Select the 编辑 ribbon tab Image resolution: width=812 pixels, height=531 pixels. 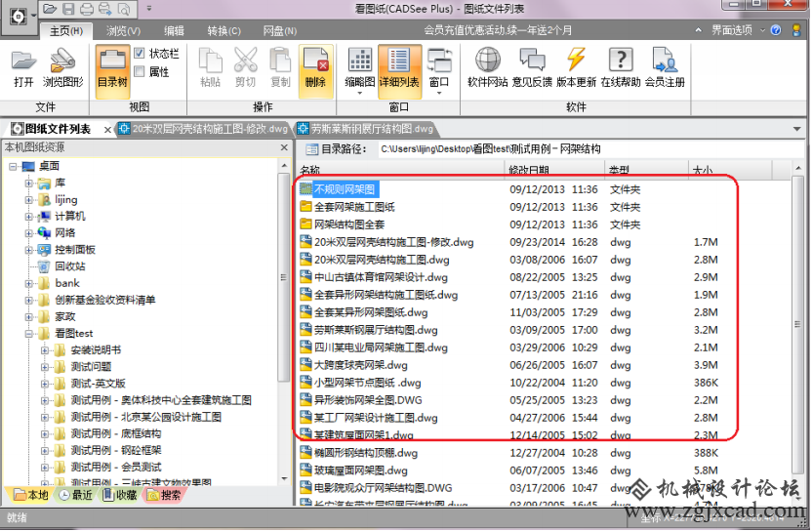pos(174,31)
